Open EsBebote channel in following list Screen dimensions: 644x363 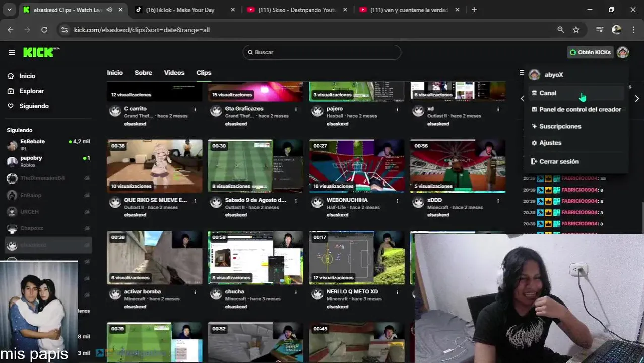[x=48, y=145]
